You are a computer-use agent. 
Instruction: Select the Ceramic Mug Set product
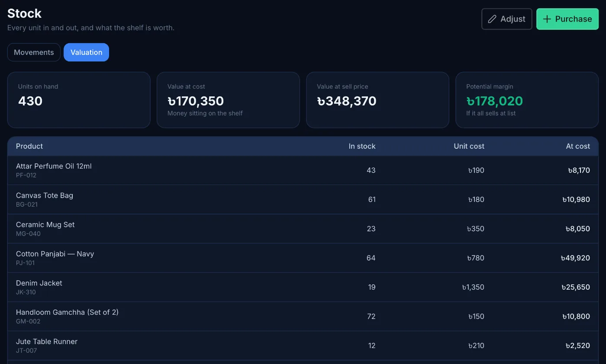(45, 225)
